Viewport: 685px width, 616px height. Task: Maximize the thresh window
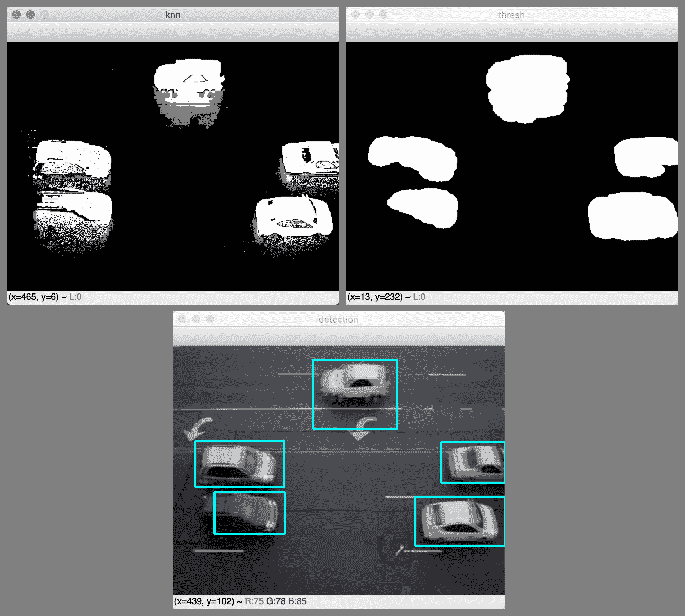pos(383,15)
